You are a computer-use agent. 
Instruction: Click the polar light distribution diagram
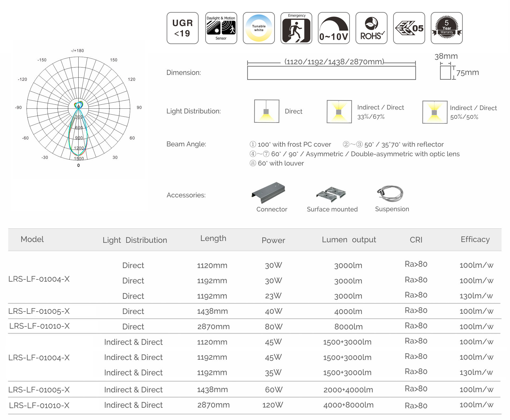(x=79, y=108)
